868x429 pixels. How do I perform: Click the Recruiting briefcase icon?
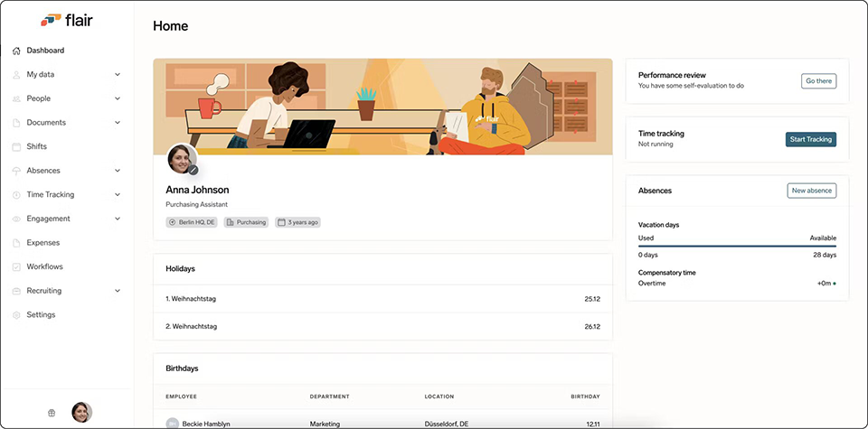[16, 291]
